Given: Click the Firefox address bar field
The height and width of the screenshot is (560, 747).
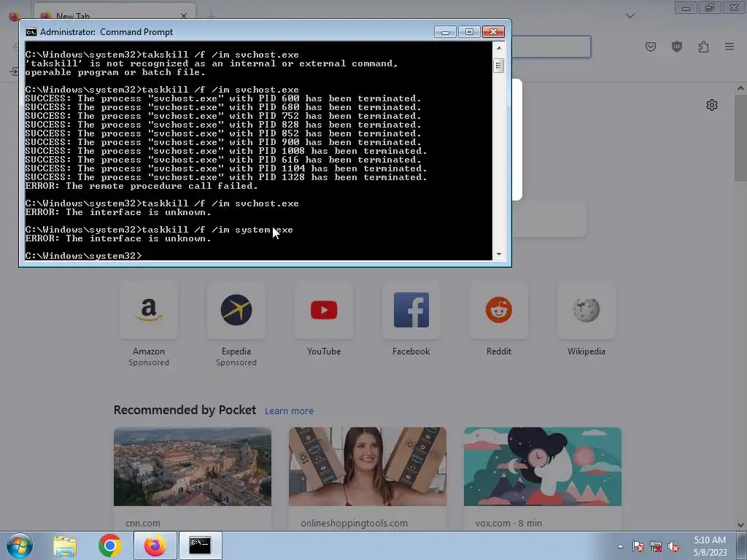Looking at the screenshot, I should pyautogui.click(x=551, y=47).
